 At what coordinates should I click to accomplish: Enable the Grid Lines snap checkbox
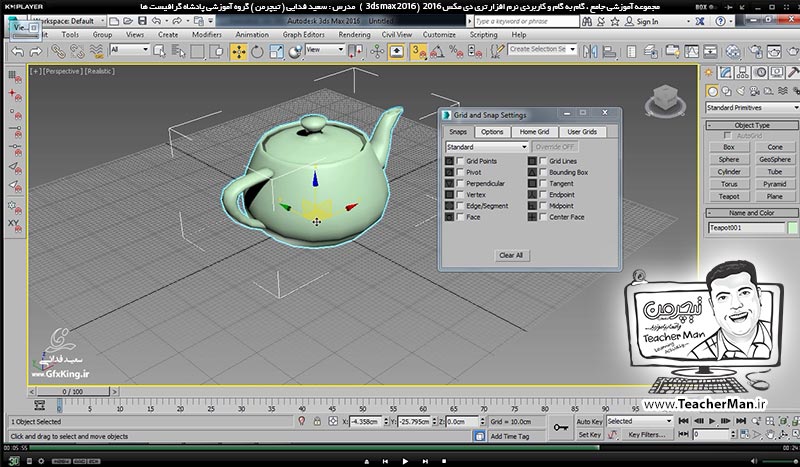coord(543,161)
